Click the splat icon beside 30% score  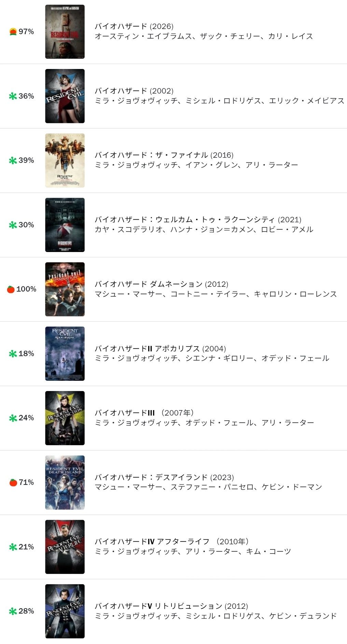click(13, 225)
